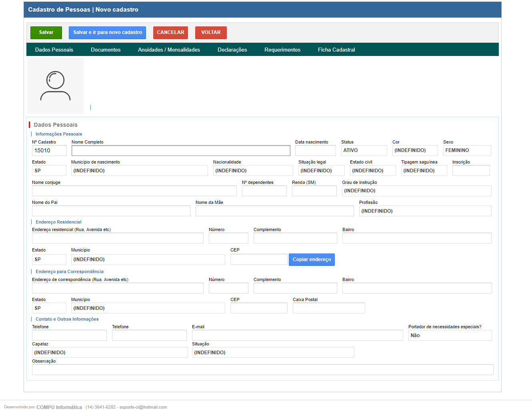Select the Estado civil dropdown
Image resolution: width=532 pixels, height=413 pixels.
(372, 171)
